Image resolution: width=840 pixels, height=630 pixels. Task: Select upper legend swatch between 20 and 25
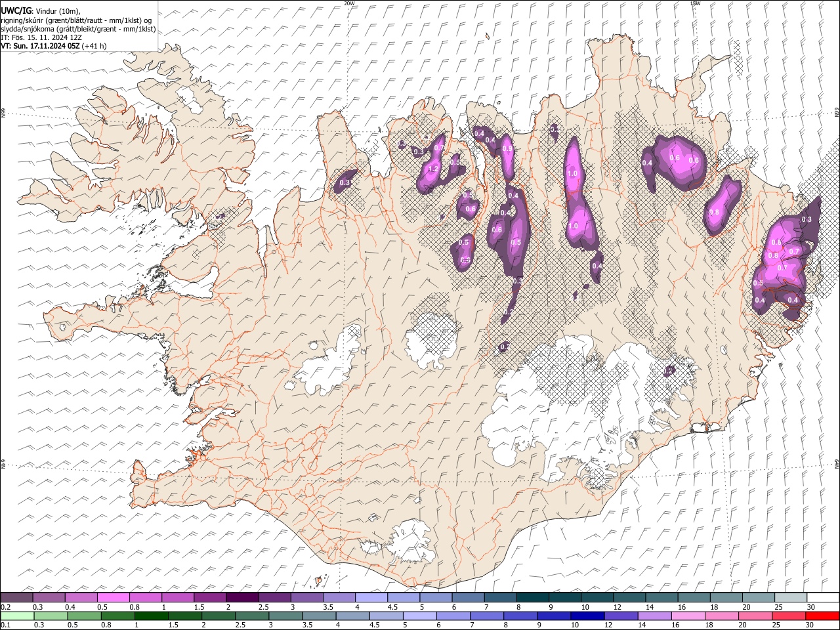tap(757, 597)
